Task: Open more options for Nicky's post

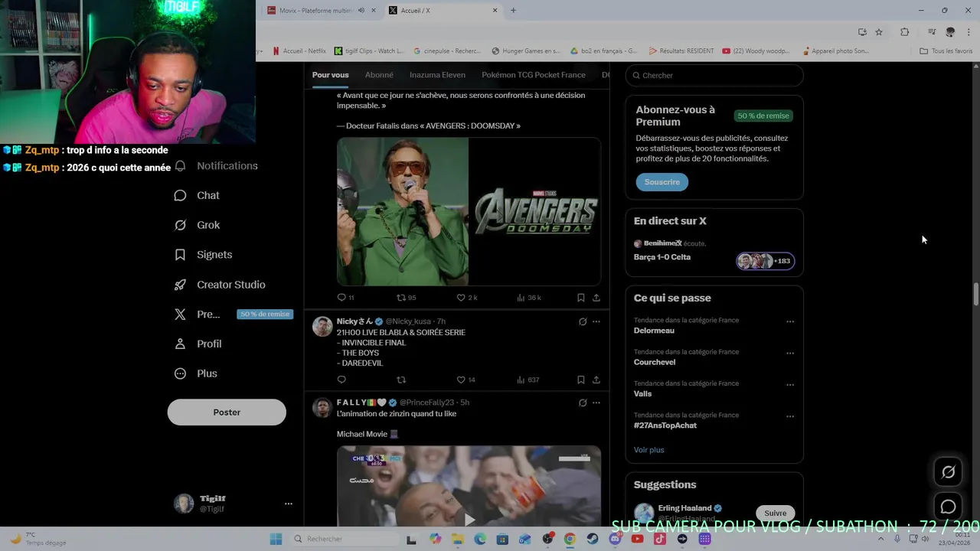Action: pyautogui.click(x=596, y=321)
